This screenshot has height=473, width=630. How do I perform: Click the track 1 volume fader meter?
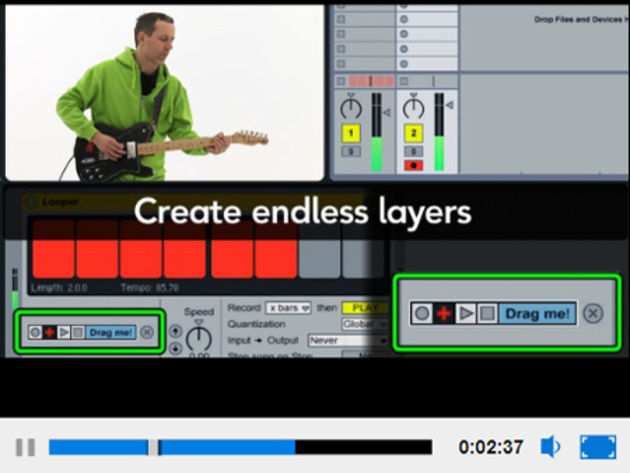[x=376, y=132]
